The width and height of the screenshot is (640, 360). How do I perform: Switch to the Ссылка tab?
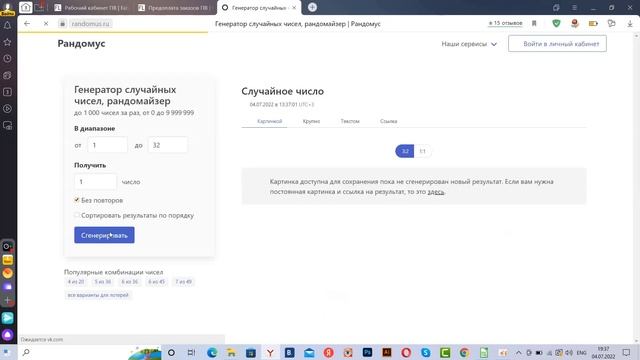click(x=388, y=121)
